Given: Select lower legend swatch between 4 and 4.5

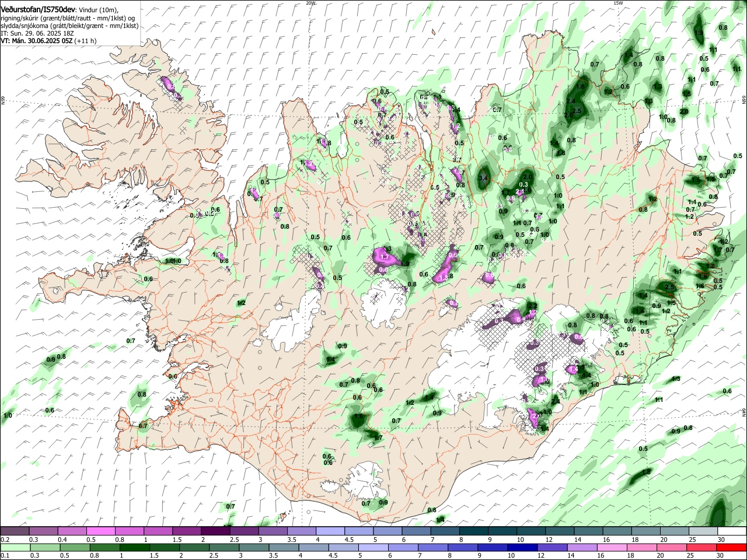Looking at the screenshot, I should 313,547.
